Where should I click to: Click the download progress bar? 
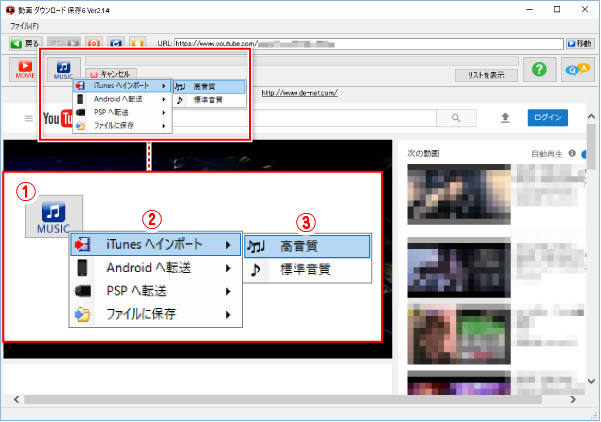click(x=302, y=61)
